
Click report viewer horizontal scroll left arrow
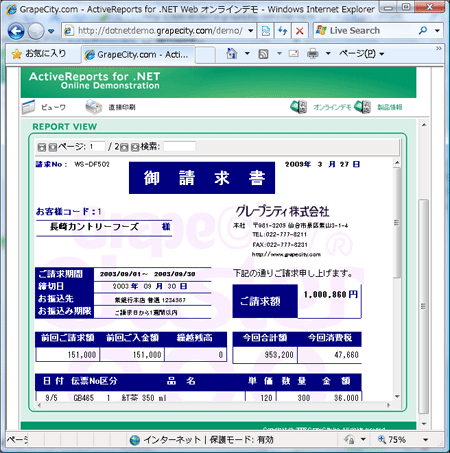[39, 405]
